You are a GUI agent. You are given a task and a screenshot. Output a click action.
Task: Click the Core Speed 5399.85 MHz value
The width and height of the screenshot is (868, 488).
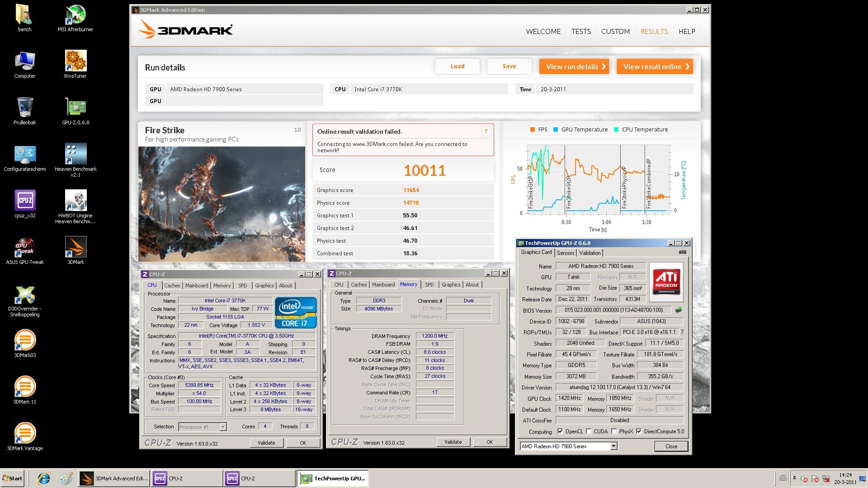199,385
